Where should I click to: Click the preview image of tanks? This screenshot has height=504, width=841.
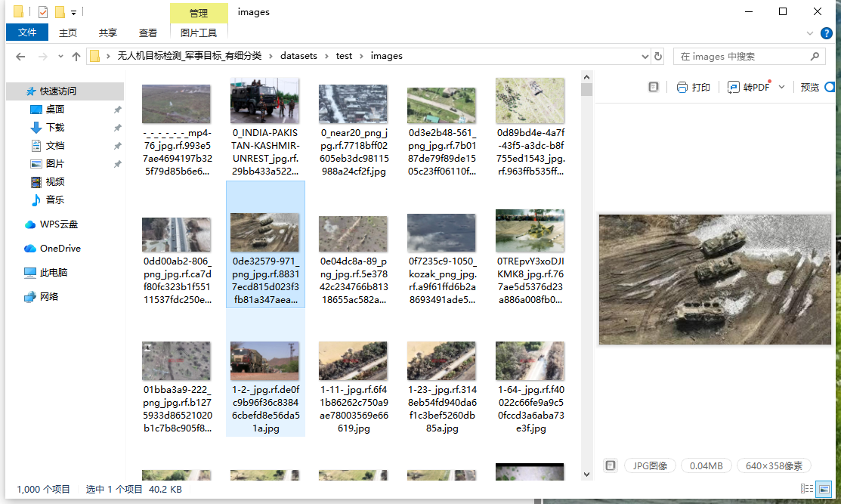(714, 280)
